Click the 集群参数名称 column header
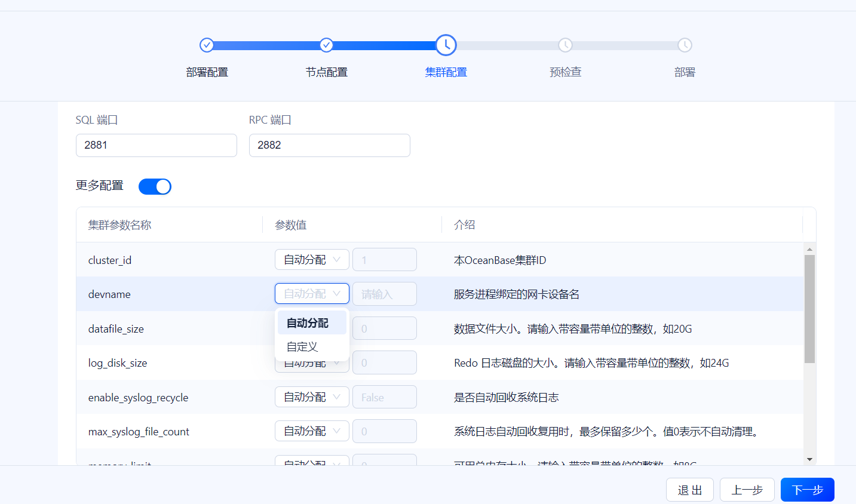This screenshot has height=504, width=856. click(120, 225)
